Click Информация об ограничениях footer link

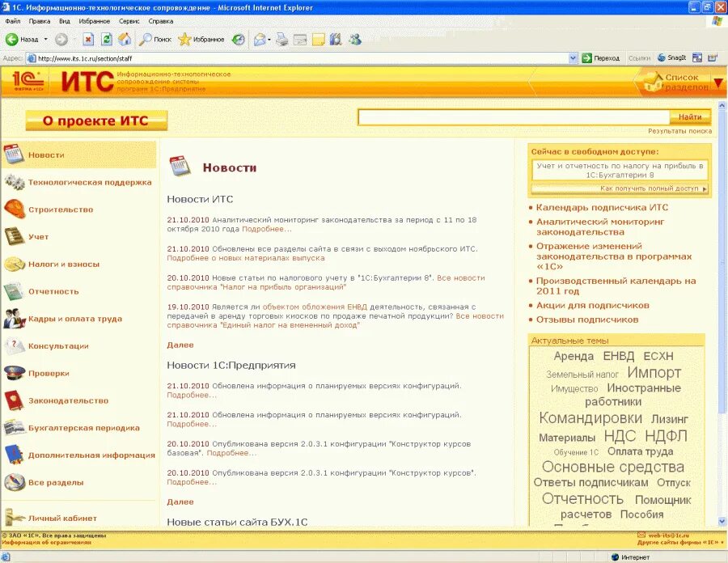(47, 542)
